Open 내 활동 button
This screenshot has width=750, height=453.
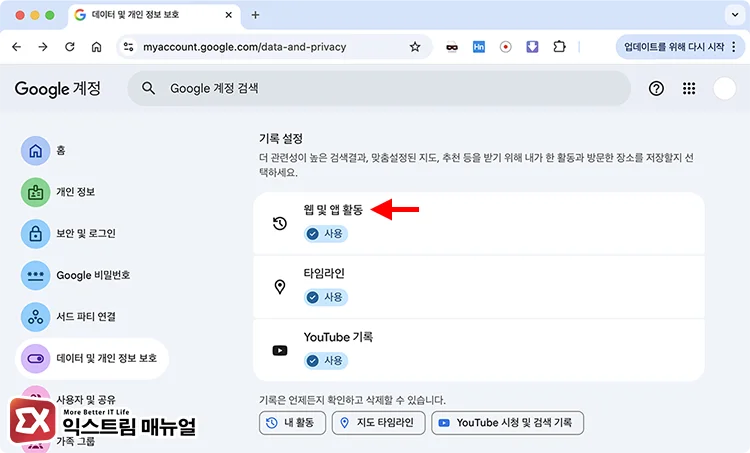pos(292,423)
